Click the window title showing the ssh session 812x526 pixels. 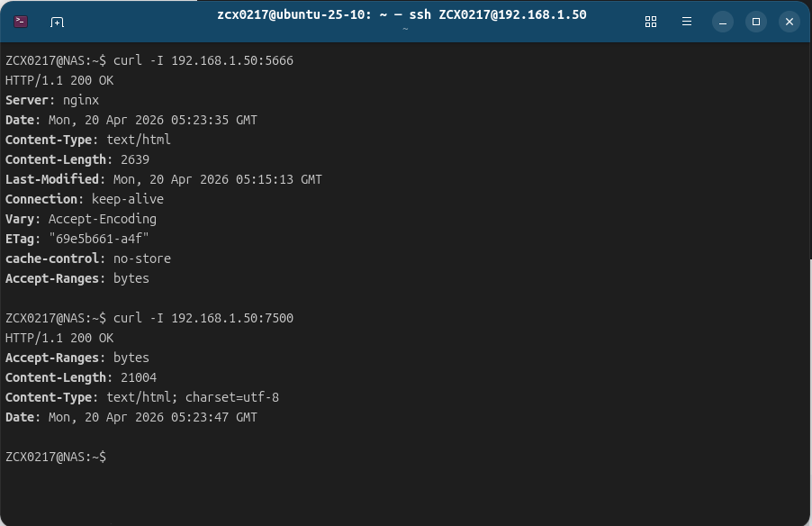tap(401, 15)
